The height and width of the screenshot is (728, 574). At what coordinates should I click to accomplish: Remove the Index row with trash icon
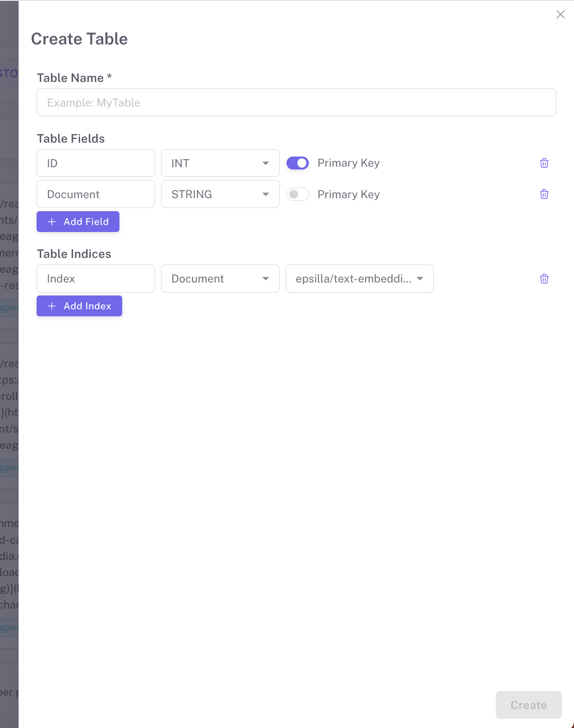point(544,279)
